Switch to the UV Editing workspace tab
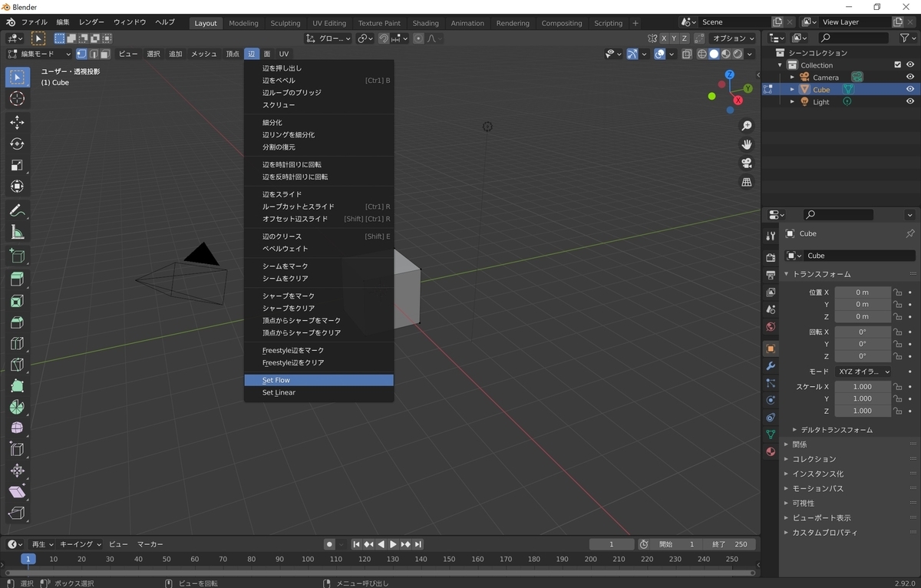 327,23
